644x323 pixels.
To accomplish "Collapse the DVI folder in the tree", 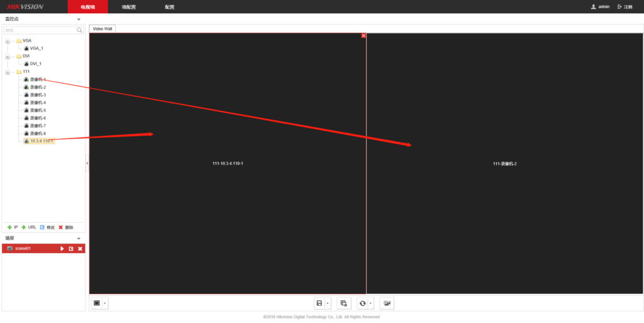I will coord(8,56).
